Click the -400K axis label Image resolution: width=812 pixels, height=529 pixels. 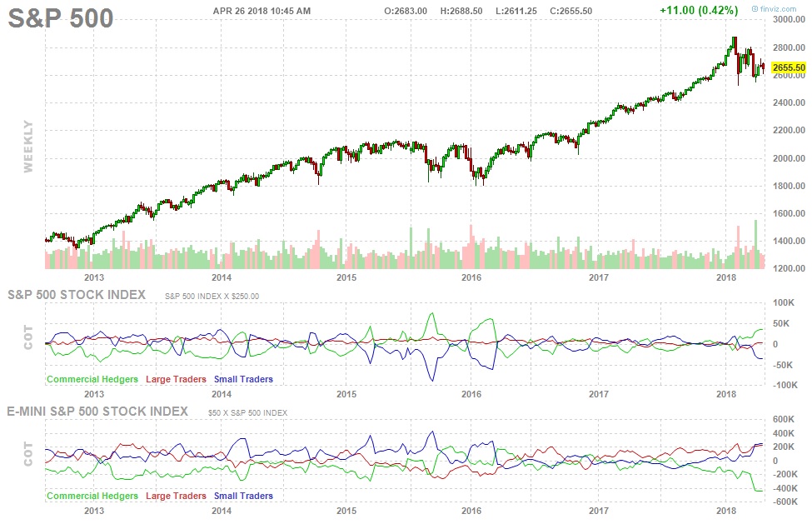coord(785,488)
